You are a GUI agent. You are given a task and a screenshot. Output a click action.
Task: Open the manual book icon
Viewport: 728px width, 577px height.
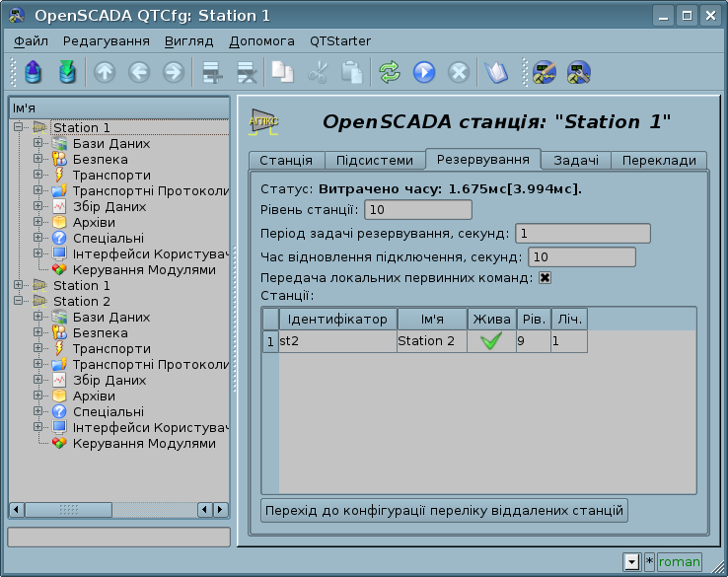495,72
